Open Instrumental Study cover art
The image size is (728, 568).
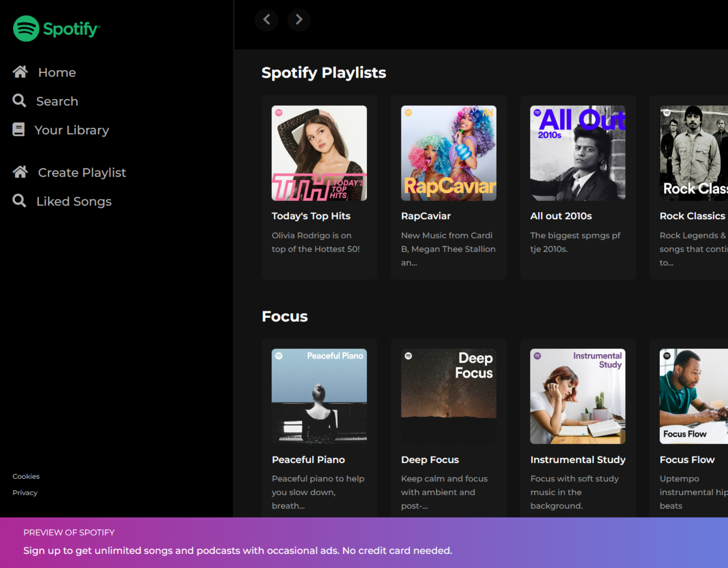pyautogui.click(x=578, y=396)
